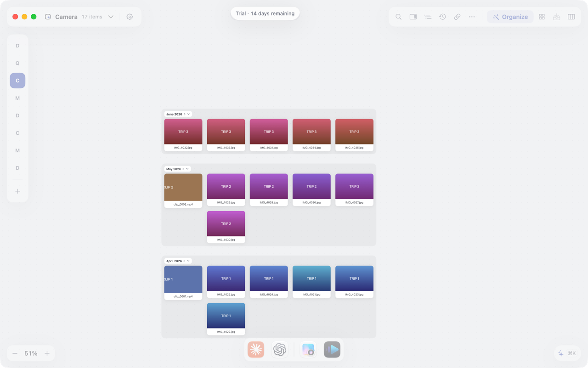Click the IMG_4026.jpg file name

(311, 202)
